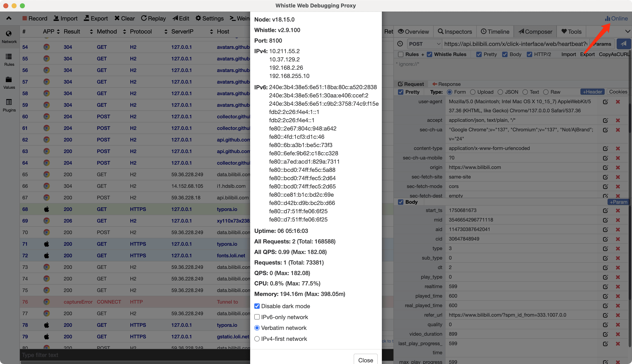Click the Type filter text field
This screenshot has height=364, width=632.
135,355
